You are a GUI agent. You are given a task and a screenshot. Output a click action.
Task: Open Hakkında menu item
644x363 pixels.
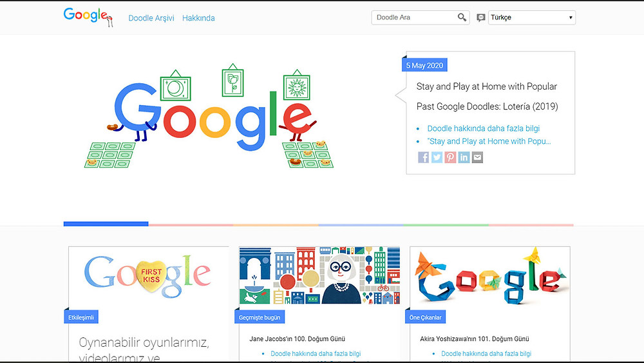coord(198,18)
